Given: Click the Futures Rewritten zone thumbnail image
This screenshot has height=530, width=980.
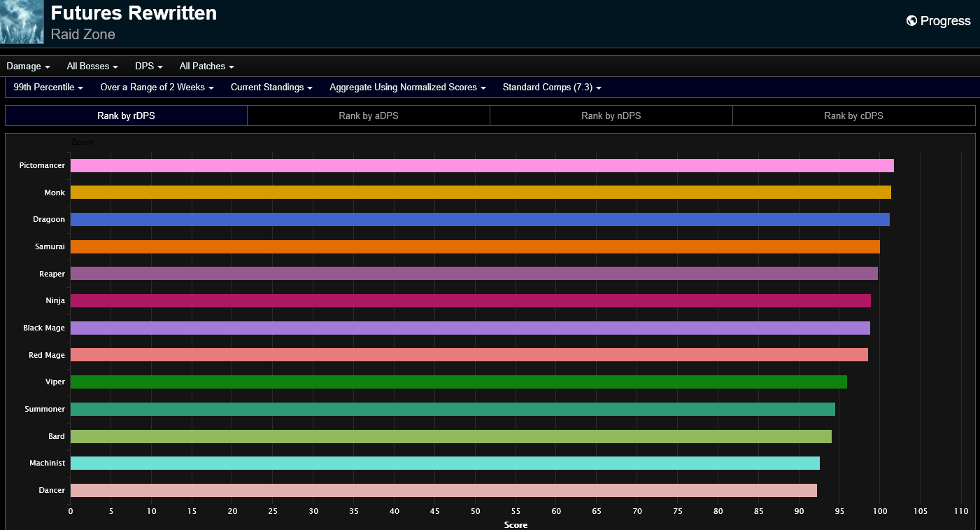Looking at the screenshot, I should click(x=22, y=22).
